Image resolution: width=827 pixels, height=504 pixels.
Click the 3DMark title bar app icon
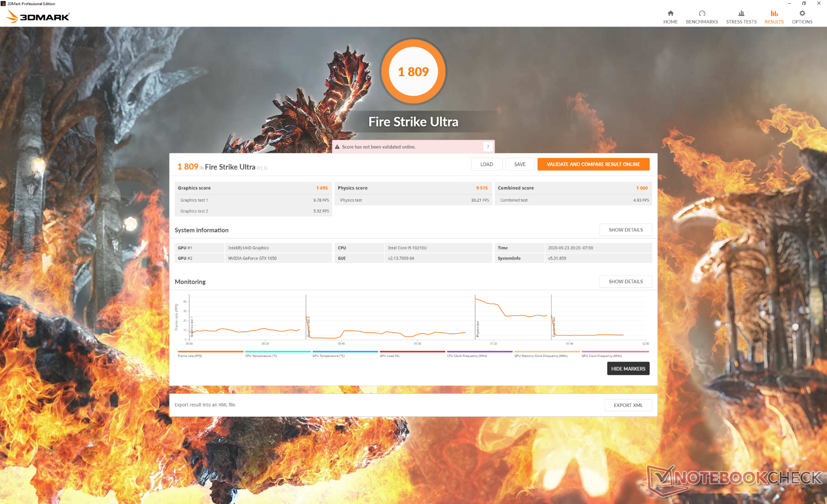point(3,3)
